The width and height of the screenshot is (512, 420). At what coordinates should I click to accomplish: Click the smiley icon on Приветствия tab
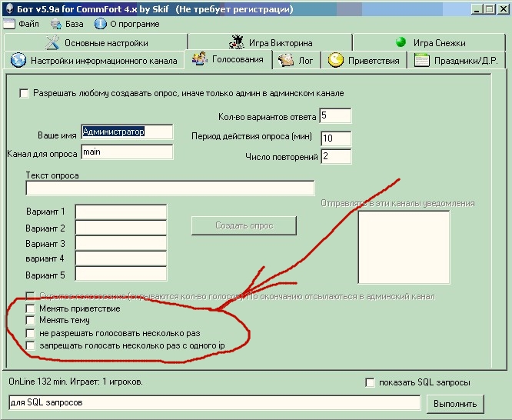point(335,60)
